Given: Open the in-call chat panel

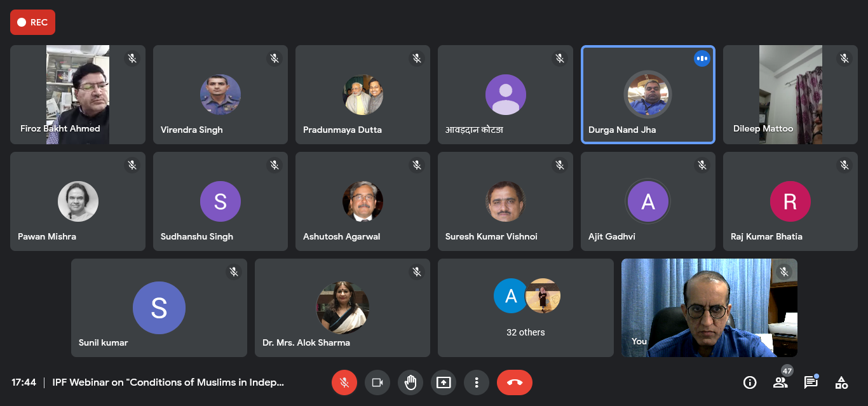Looking at the screenshot, I should pos(811,382).
